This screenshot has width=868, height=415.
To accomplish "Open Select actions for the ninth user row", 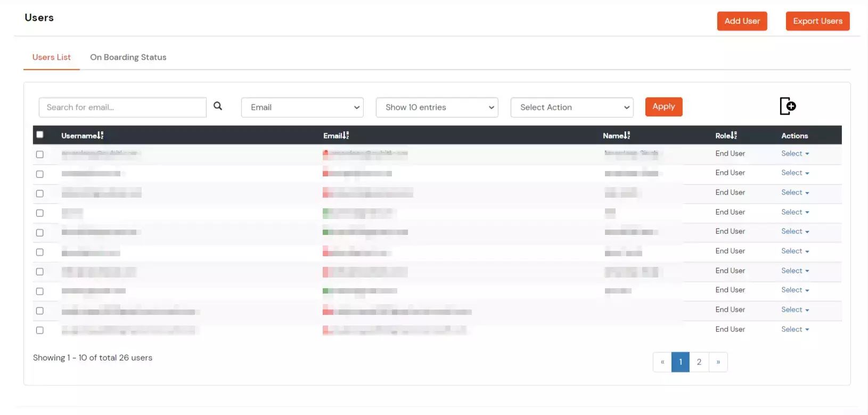I will click(795, 310).
